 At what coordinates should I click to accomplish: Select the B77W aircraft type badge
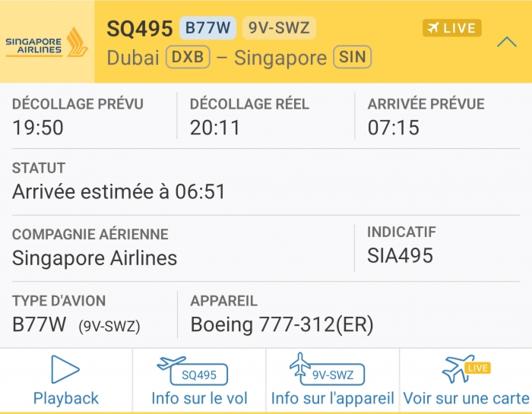[207, 28]
